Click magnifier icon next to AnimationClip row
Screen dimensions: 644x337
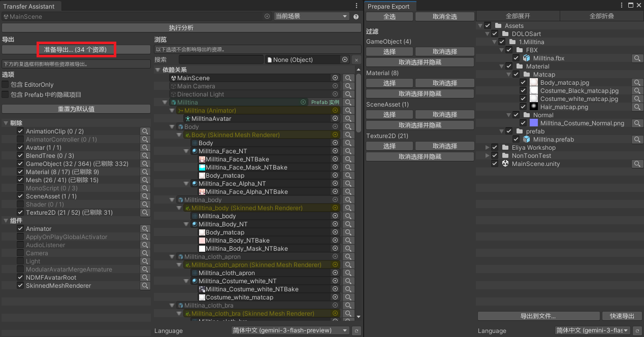[145, 131]
